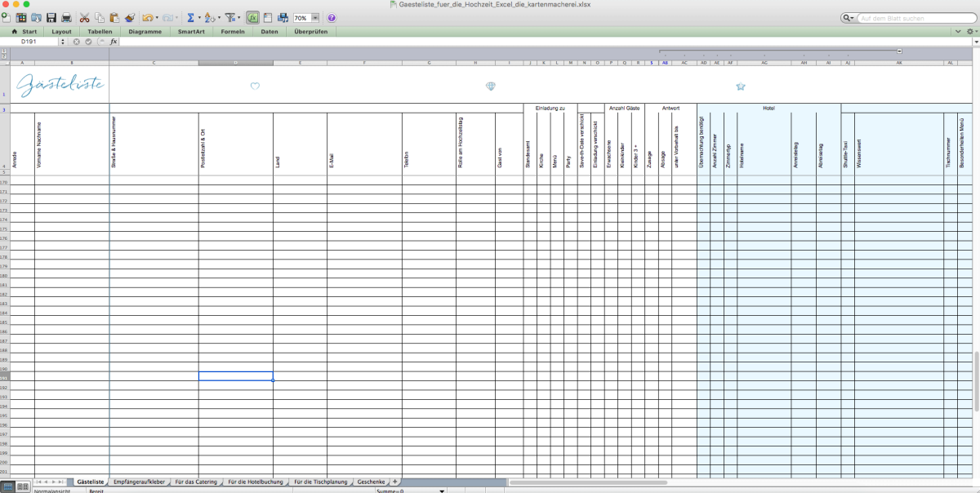Go to first sheet tab arrow

tap(38, 482)
